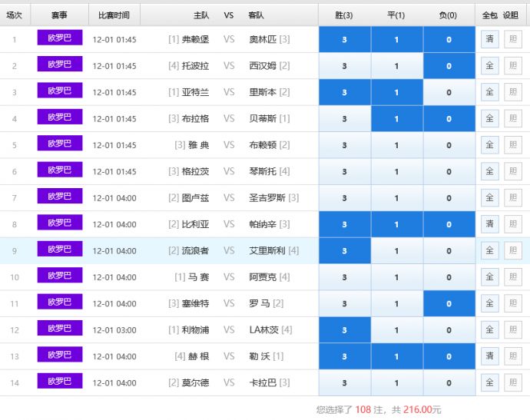Deselect draw (1) for 布拉格 vs 贝蒂斯
The image size is (530, 420).
pos(396,119)
